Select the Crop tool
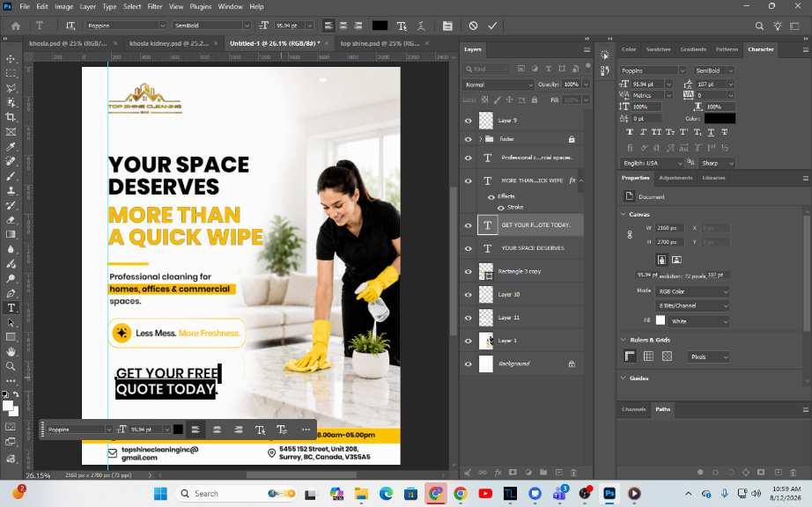Viewport: 812px width, 507px height. click(11, 117)
